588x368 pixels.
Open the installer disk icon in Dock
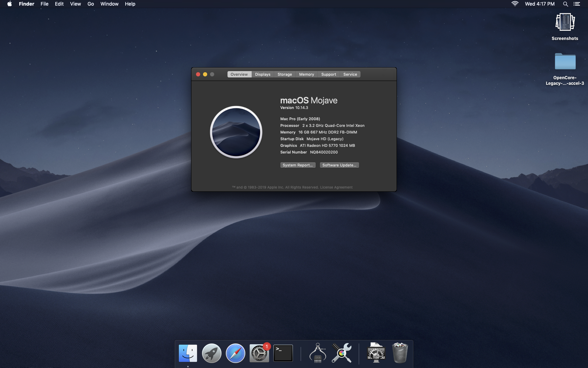pyautogui.click(x=376, y=353)
